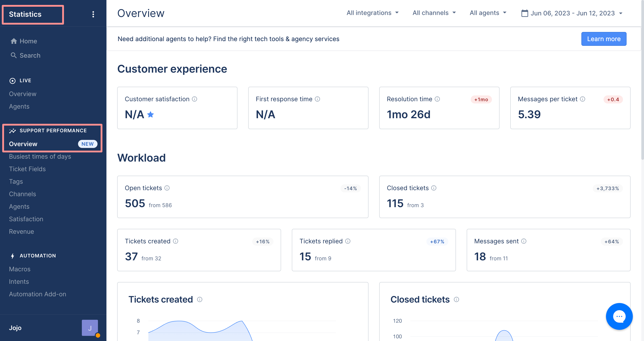Click the Home house icon
The width and height of the screenshot is (644, 341).
[14, 41]
